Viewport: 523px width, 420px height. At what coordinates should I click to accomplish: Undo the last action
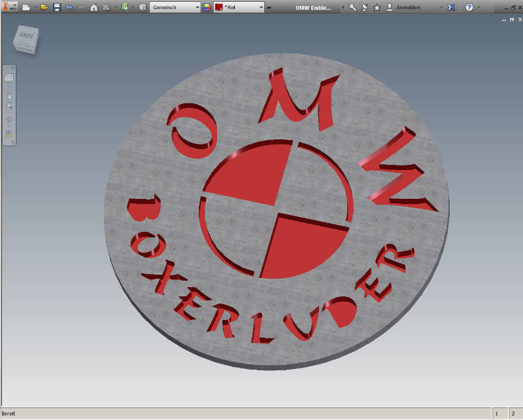pyautogui.click(x=69, y=7)
